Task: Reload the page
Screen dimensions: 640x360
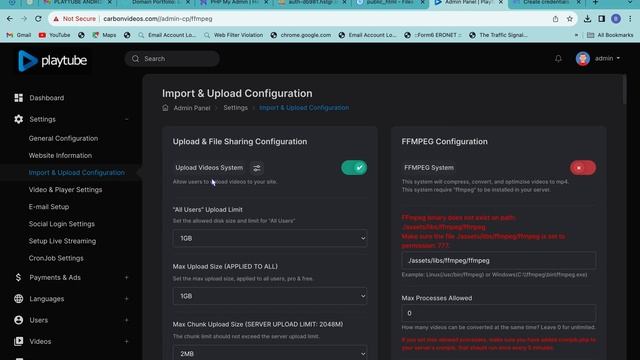Action: 38,19
